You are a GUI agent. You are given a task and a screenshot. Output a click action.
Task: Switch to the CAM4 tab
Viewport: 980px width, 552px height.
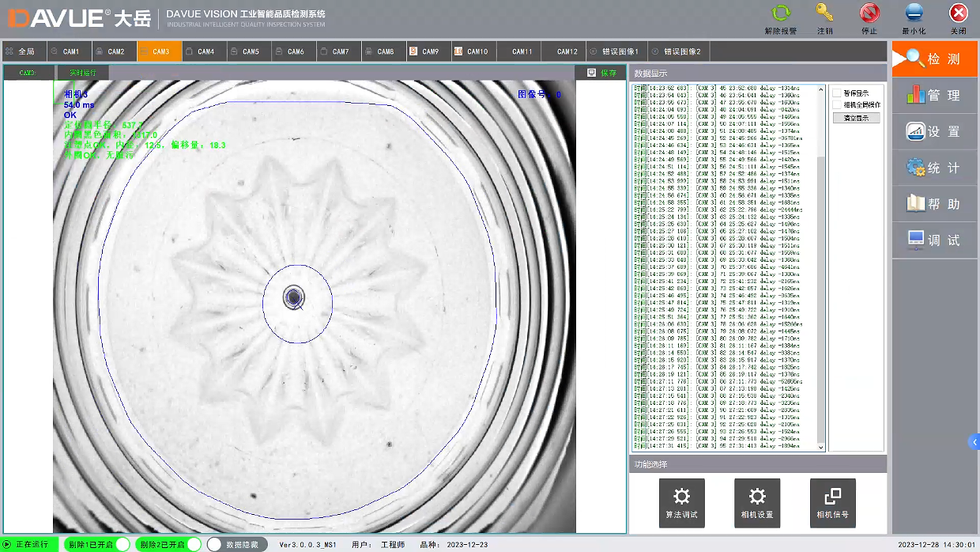click(x=205, y=51)
